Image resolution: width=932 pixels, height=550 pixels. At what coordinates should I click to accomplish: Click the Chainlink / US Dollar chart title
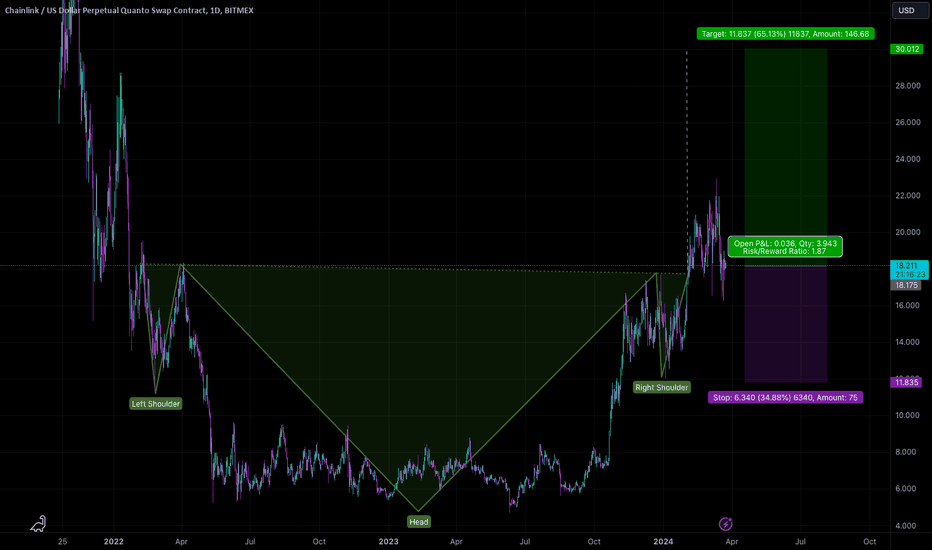(x=129, y=10)
